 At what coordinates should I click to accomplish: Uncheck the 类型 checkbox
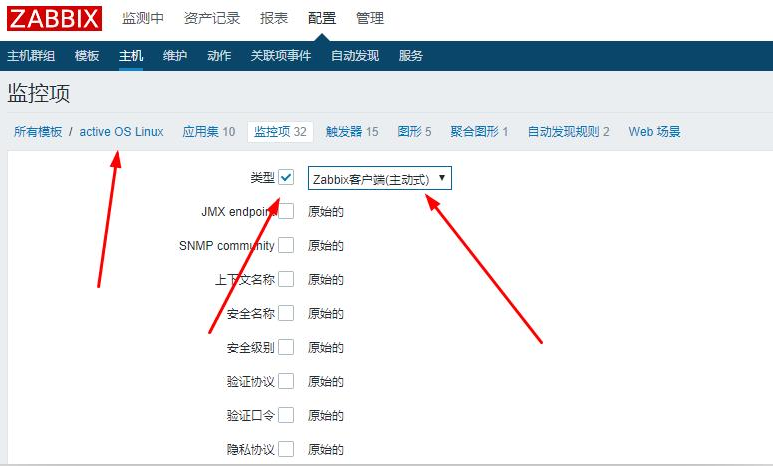[x=286, y=177]
